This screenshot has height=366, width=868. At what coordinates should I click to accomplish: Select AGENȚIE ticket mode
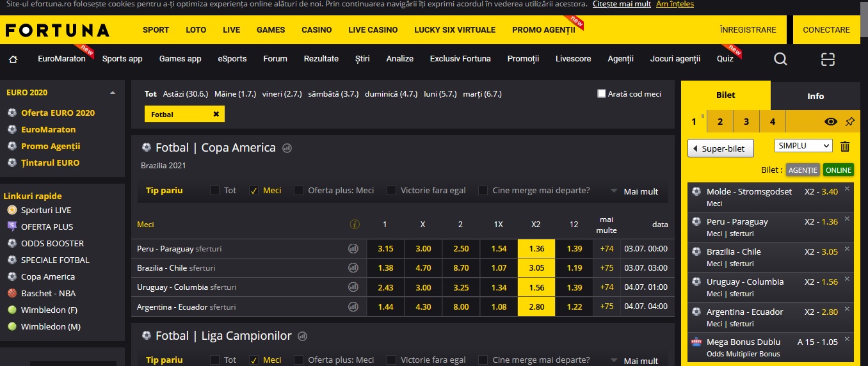pyautogui.click(x=803, y=170)
